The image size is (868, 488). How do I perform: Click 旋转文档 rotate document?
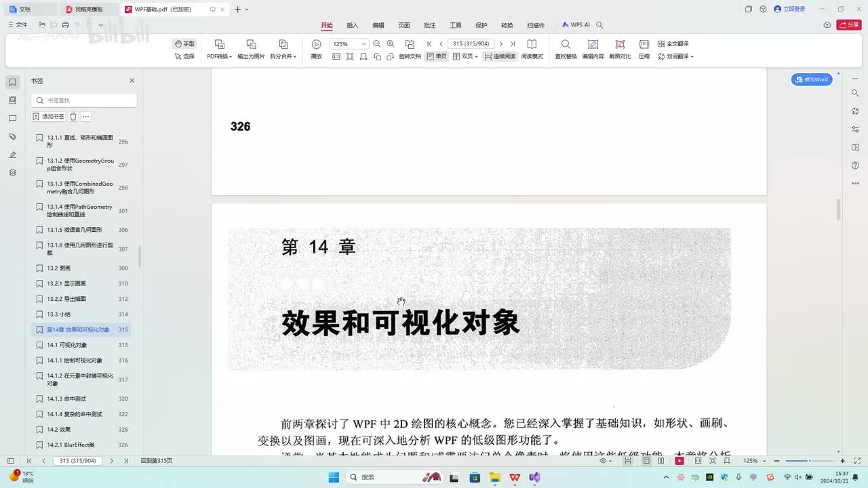pyautogui.click(x=410, y=50)
